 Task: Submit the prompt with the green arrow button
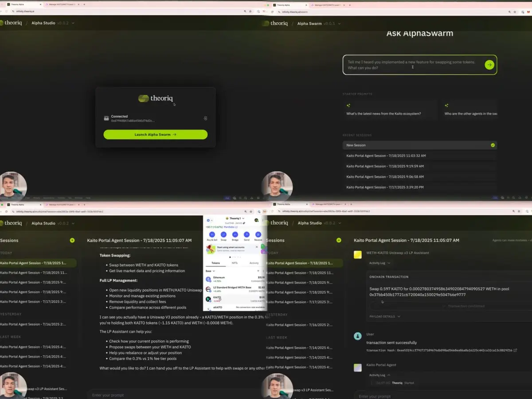click(x=489, y=65)
